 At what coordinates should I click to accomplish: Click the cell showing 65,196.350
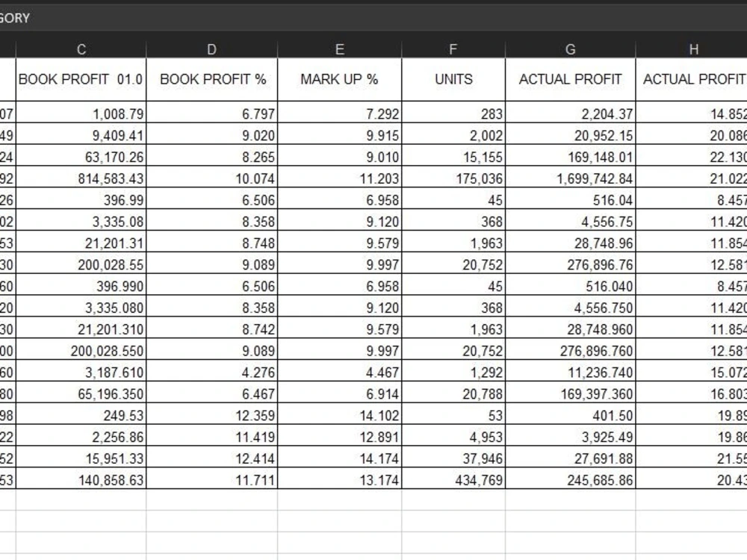pos(81,393)
